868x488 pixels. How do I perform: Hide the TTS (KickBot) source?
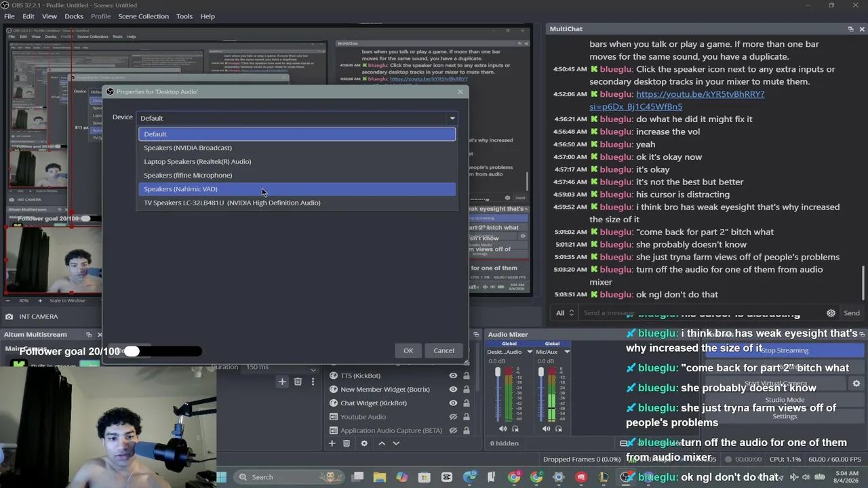(453, 375)
